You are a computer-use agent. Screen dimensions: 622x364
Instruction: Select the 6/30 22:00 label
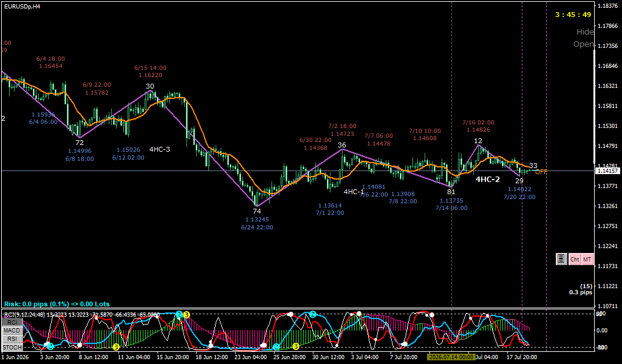[315, 140]
